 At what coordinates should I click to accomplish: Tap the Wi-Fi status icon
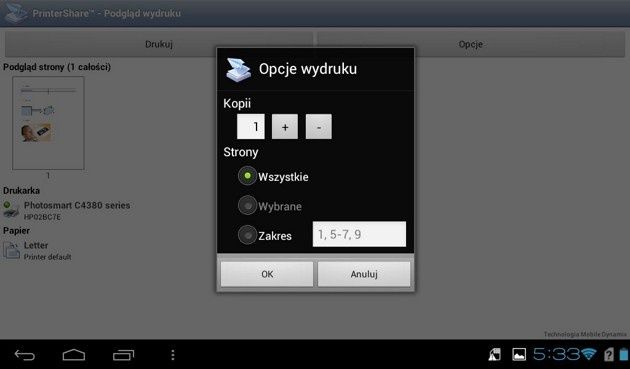tap(589, 354)
